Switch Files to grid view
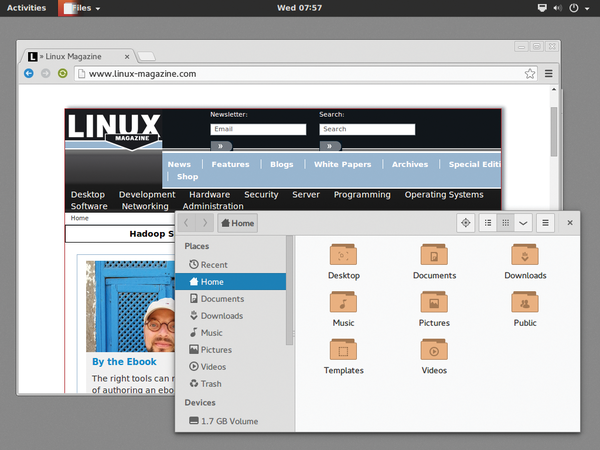This screenshot has height=450, width=600. point(505,223)
